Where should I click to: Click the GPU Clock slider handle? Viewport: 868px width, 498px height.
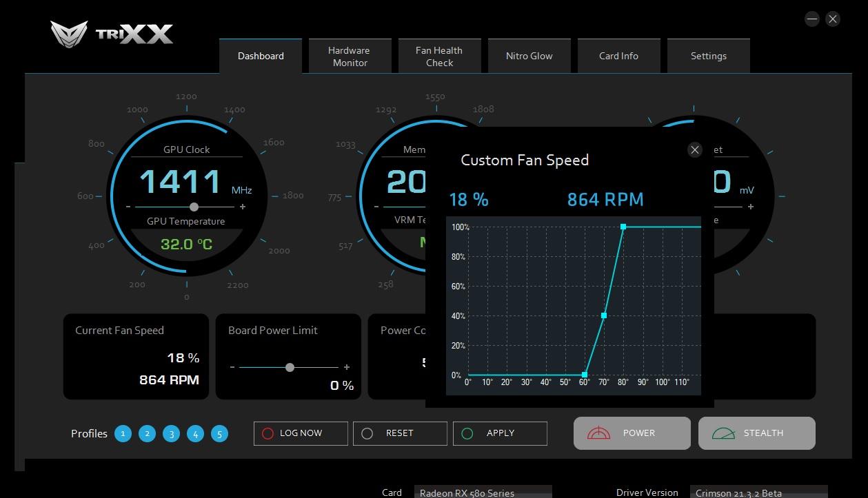[194, 207]
